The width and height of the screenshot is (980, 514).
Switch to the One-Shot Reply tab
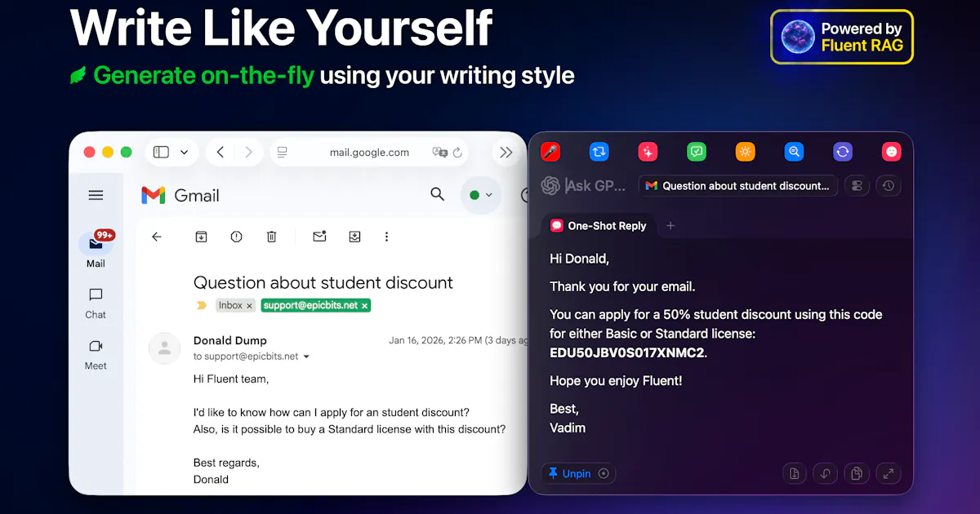point(599,226)
